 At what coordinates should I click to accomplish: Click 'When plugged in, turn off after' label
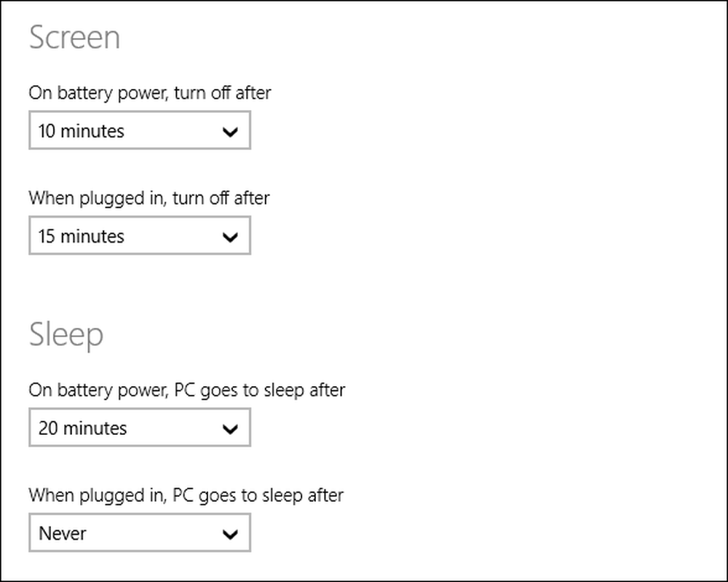(x=149, y=198)
